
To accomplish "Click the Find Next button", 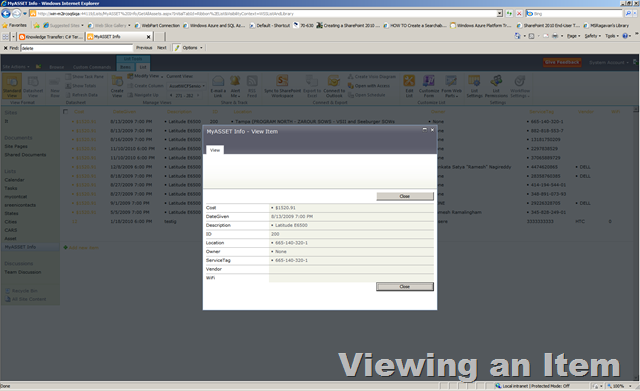I will (x=162, y=48).
